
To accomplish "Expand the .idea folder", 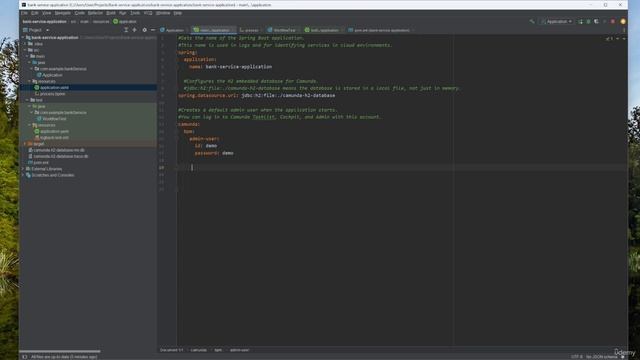I will pos(25,44).
